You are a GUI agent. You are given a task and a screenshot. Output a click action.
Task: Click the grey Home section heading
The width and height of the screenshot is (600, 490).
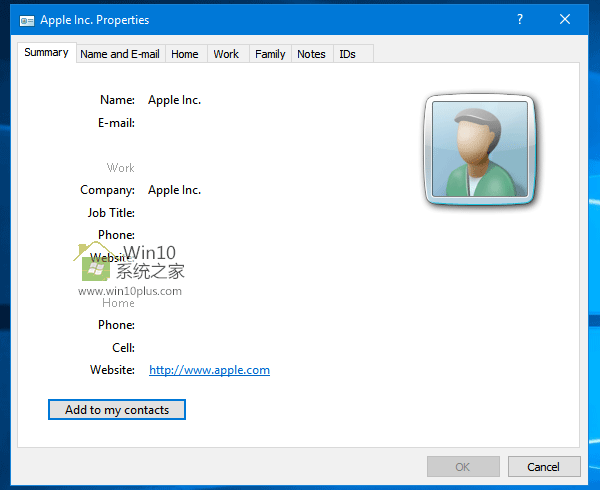pos(118,303)
